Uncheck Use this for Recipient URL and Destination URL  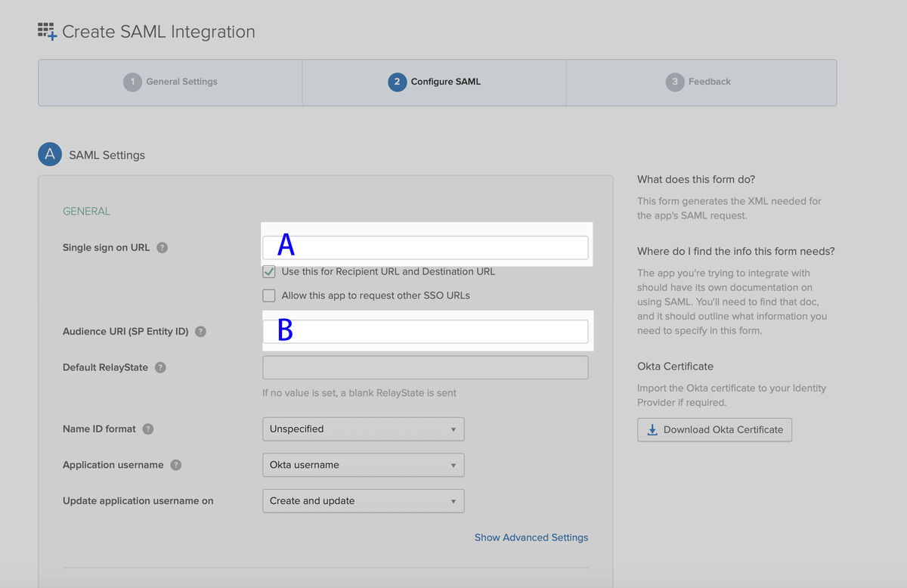[268, 271]
